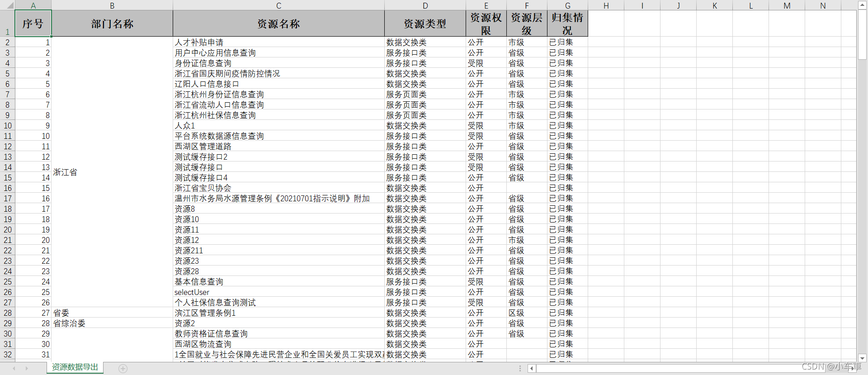
Task: Select cell 浙江杭州社保信息查询
Action: (278, 115)
